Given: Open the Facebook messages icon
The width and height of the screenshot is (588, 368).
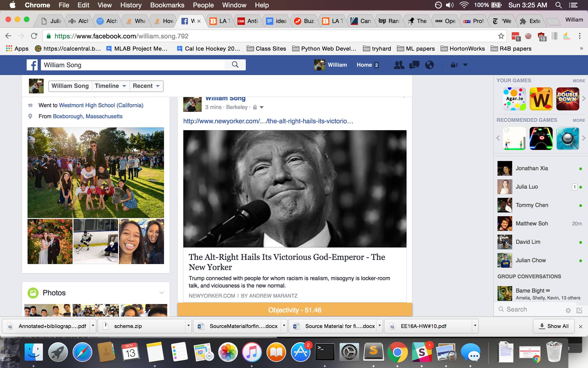Looking at the screenshot, I should click(414, 65).
